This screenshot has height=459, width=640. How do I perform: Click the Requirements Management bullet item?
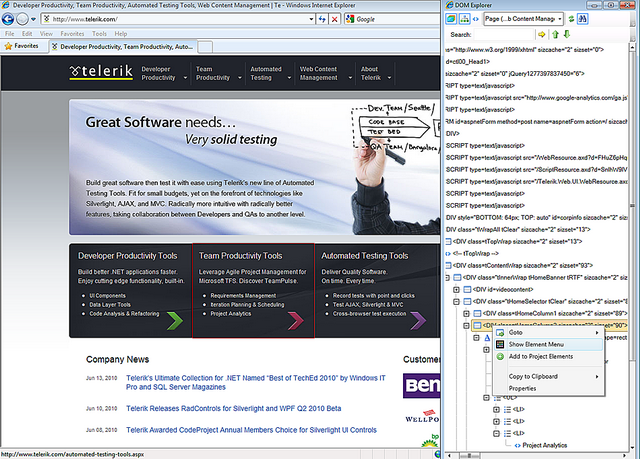coord(243,296)
